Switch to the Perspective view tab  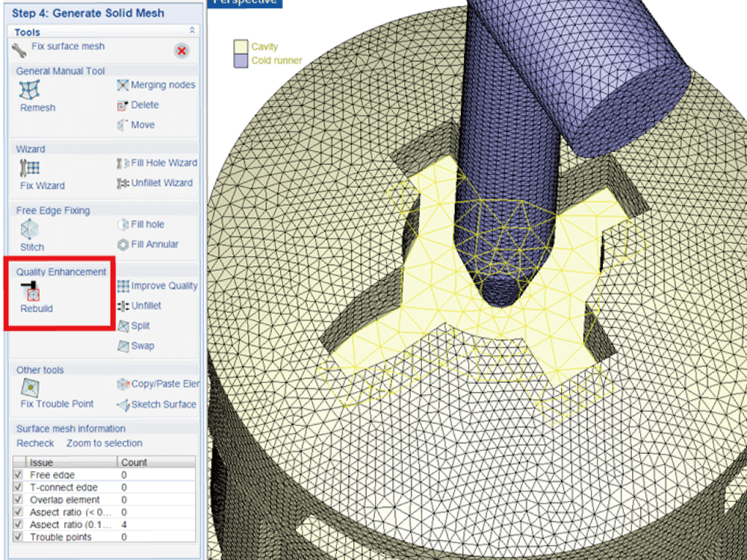coord(245,3)
